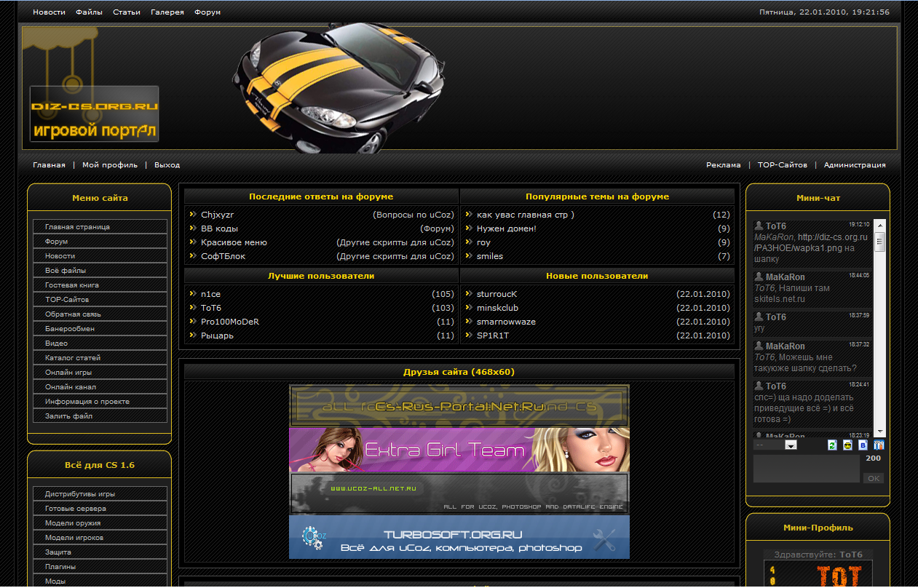Click the BB-codes icon in mini-chat

(x=863, y=445)
